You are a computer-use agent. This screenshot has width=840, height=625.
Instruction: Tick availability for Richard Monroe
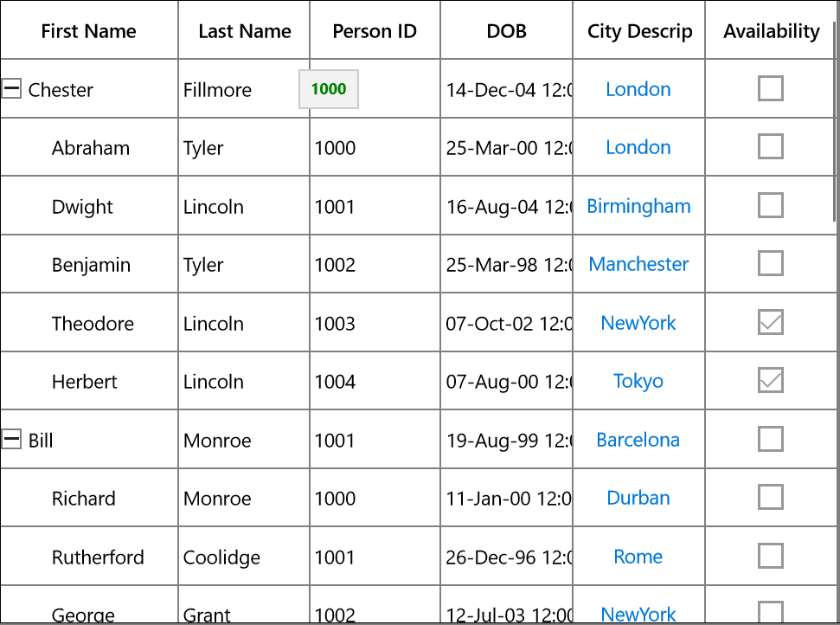tap(770, 498)
